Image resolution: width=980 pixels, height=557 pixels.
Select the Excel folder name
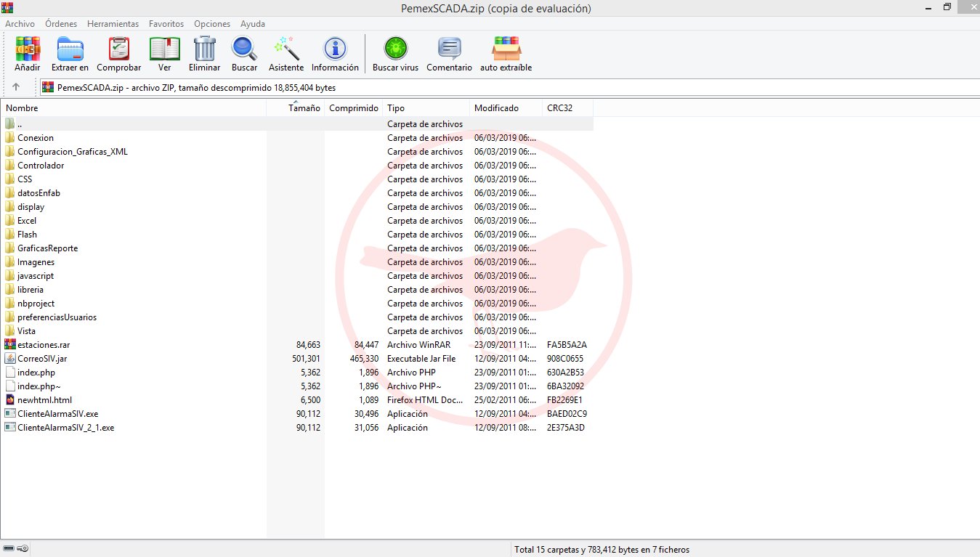click(x=27, y=220)
